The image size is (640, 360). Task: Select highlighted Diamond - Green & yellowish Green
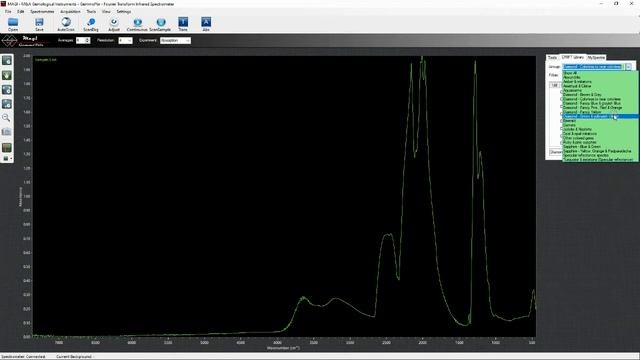tap(600, 116)
